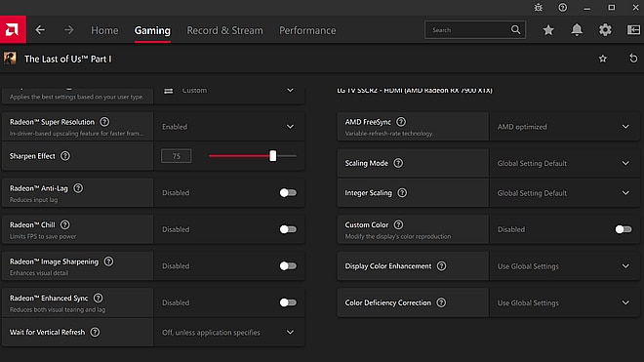Show help for Radeon Anti-Lag
The image size is (644, 362).
pyautogui.click(x=78, y=188)
